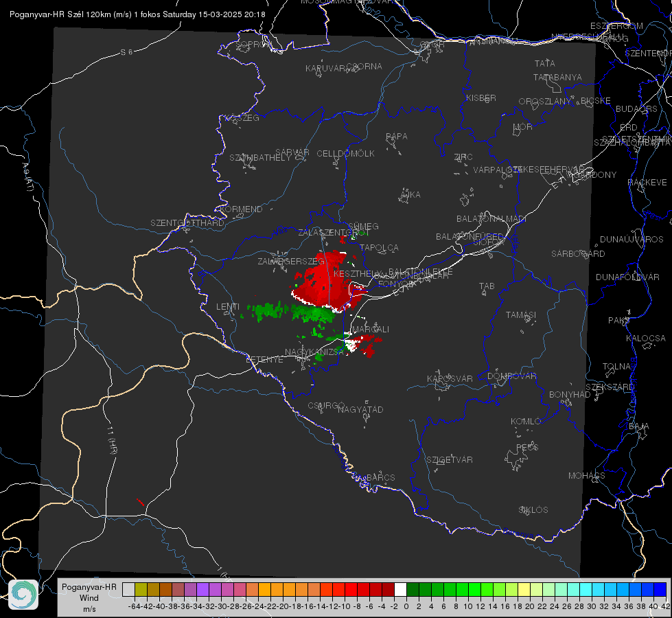The image size is (672, 618).
Task: Select the MOHÁCS label
Action: 586,476
